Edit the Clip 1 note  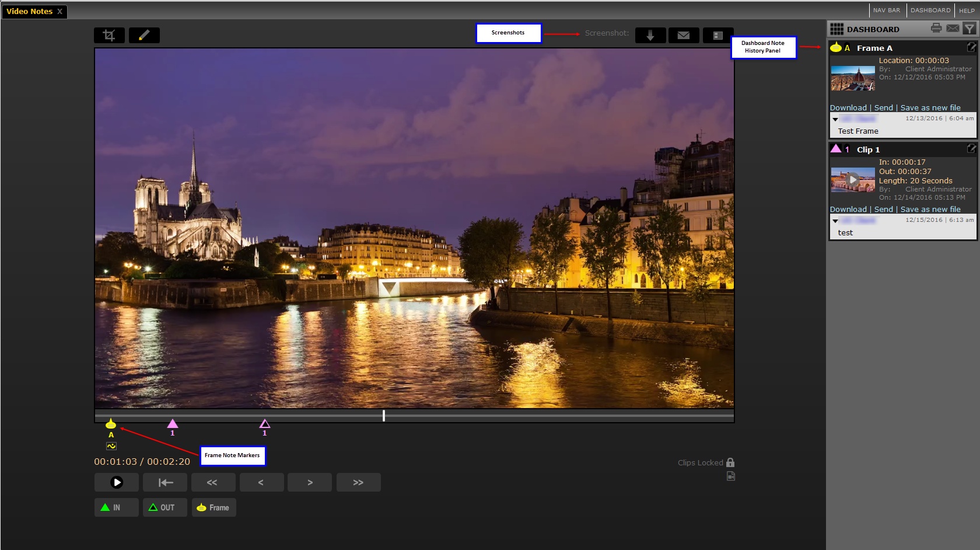click(971, 149)
